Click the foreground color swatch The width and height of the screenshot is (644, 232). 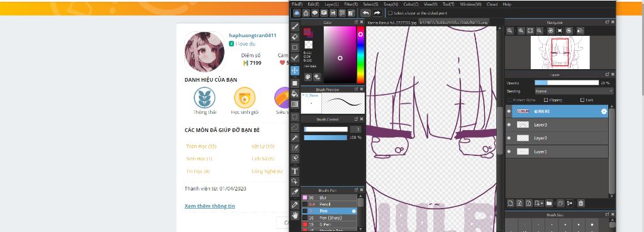tap(307, 31)
